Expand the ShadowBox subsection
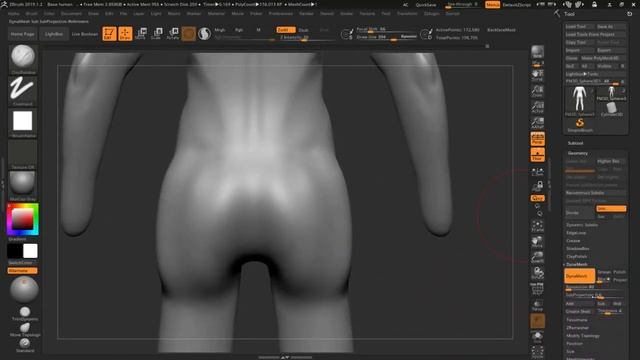The image size is (640, 360). 578,249
